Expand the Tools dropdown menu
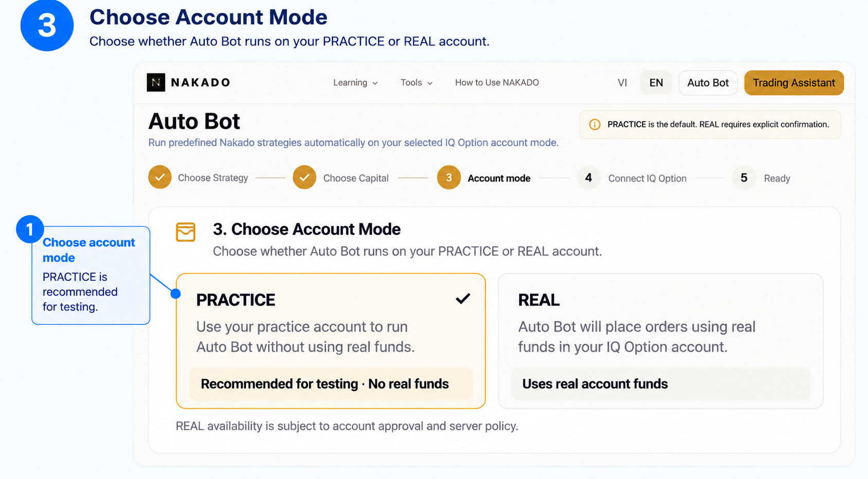Image resolution: width=868 pixels, height=479 pixels. 417,83
